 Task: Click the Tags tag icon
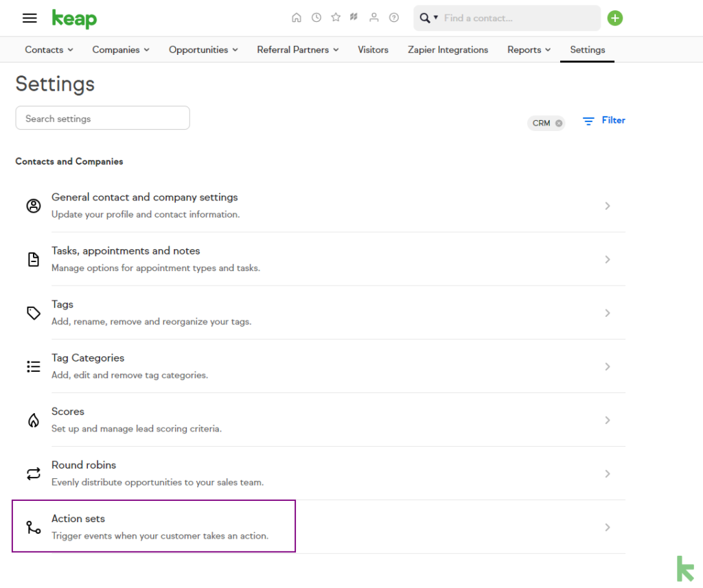coord(34,313)
